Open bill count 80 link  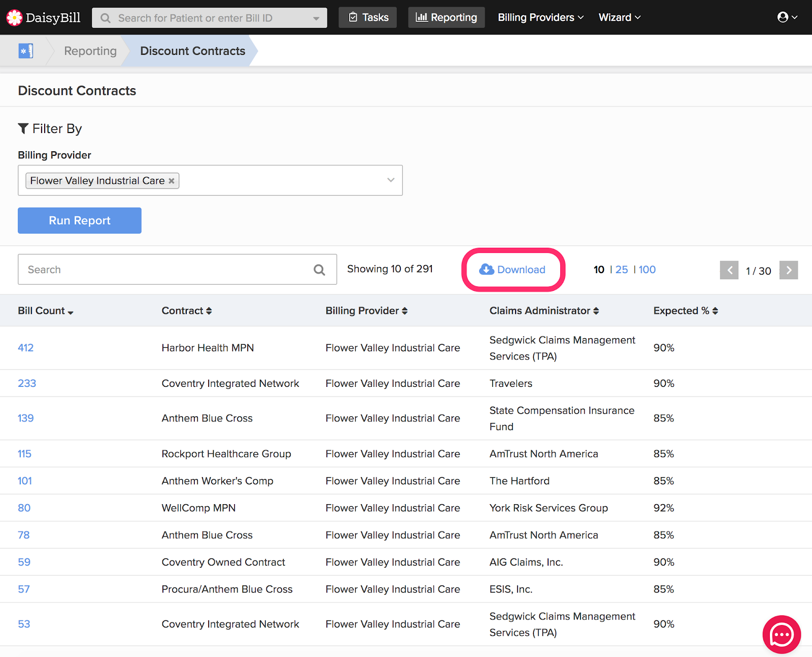pos(24,508)
